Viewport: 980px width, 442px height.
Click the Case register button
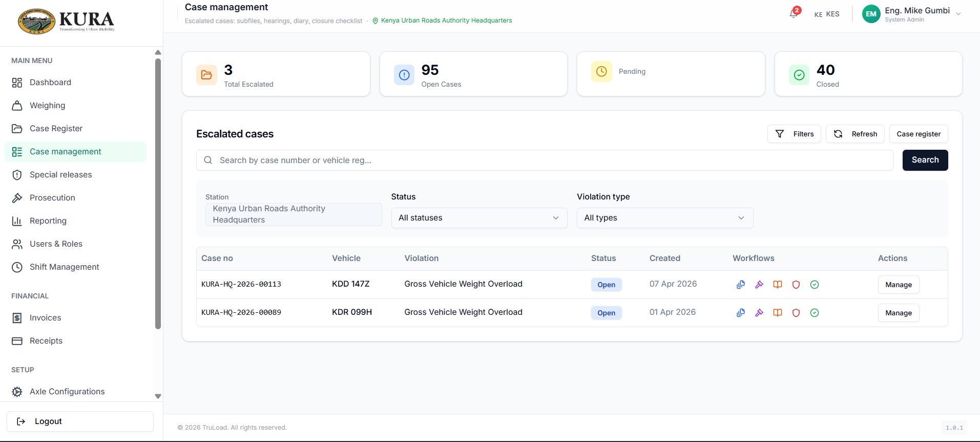[x=919, y=134]
